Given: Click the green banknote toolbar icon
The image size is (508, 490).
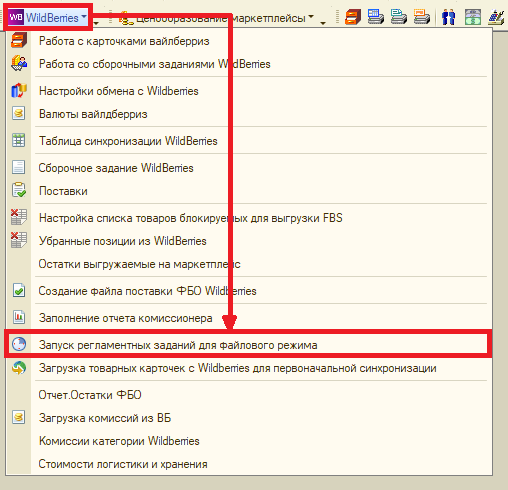Looking at the screenshot, I should [x=473, y=17].
